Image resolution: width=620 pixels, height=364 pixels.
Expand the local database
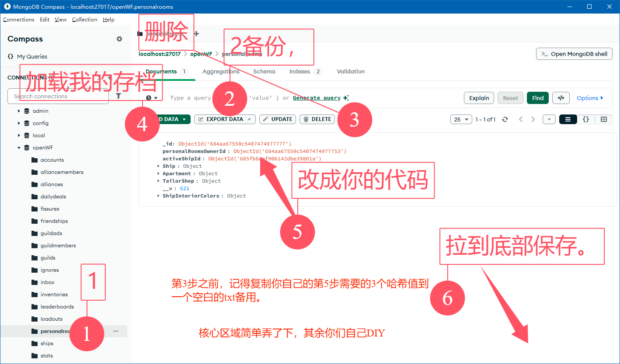click(x=19, y=135)
